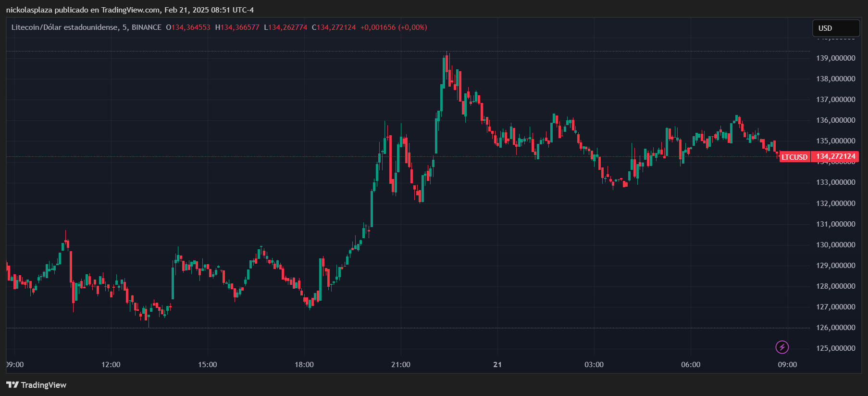Click the 133,000000 price axis label
868x396 pixels.
836,182
